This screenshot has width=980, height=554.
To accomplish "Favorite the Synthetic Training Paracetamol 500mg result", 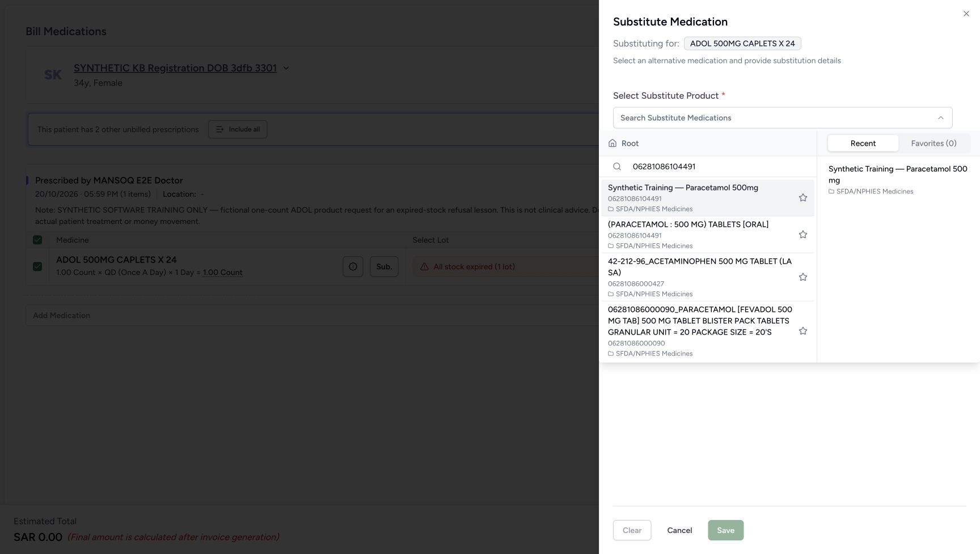I will click(802, 198).
